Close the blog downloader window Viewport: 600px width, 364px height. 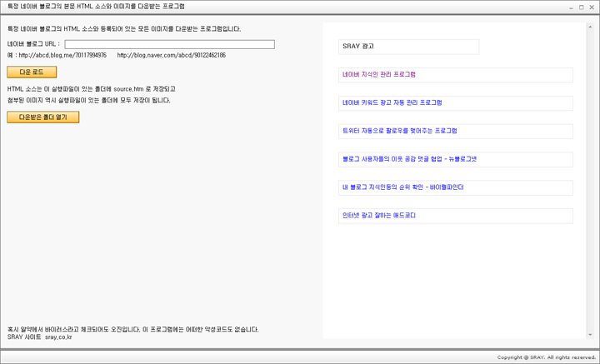(x=592, y=7)
